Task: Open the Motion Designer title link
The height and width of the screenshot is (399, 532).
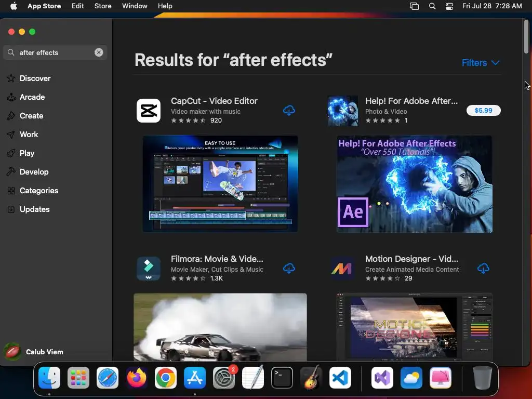Action: [x=411, y=259]
